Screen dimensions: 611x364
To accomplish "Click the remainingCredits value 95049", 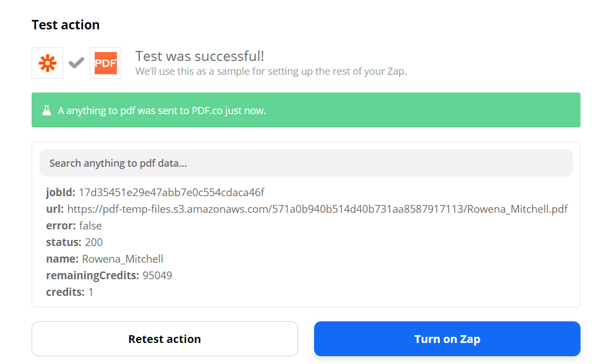I will pos(159,275).
